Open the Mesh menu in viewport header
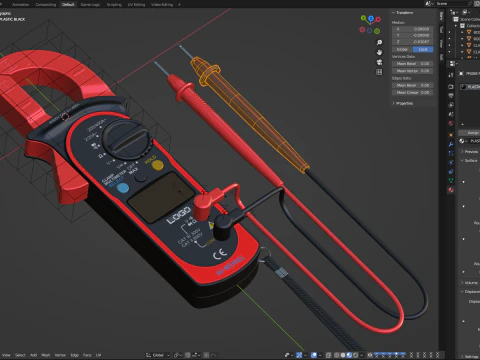The image size is (480, 360). pos(46,355)
